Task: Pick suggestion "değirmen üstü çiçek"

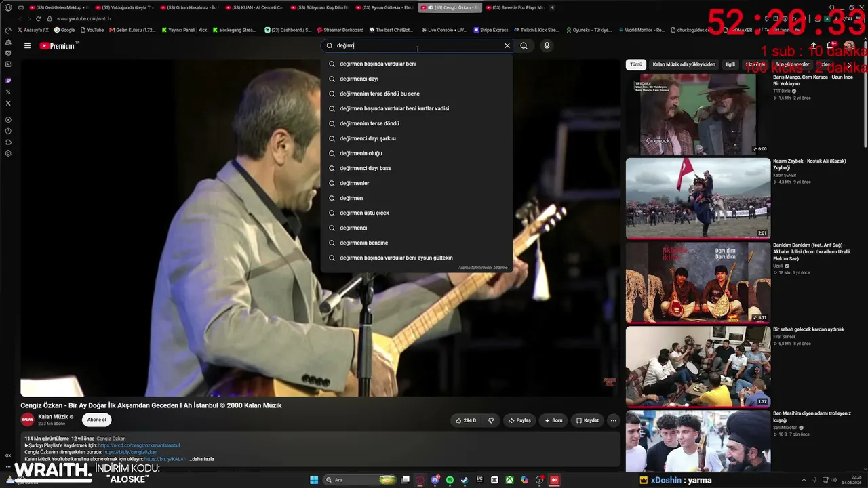Action: tap(417, 213)
